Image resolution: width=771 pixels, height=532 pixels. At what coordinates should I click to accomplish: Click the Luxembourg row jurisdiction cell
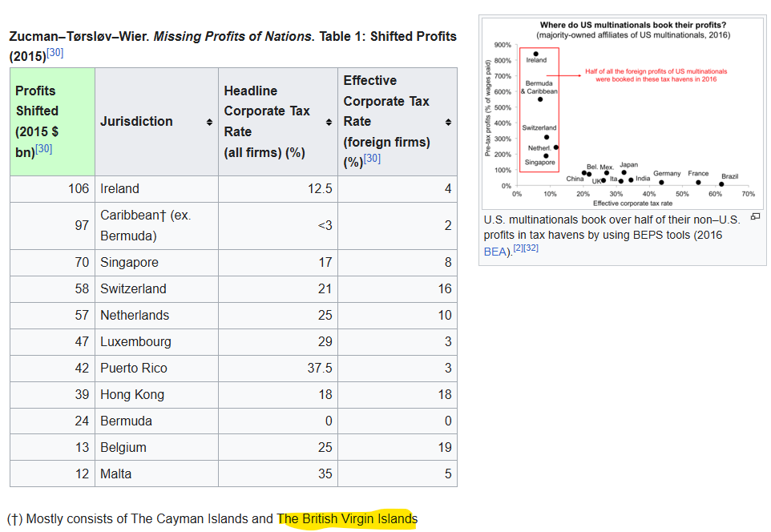(x=135, y=342)
